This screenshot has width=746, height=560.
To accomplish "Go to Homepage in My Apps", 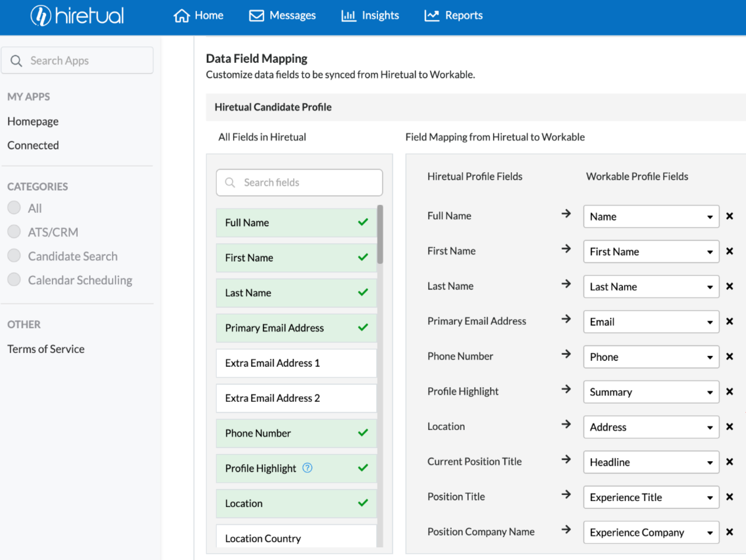I will 33,121.
